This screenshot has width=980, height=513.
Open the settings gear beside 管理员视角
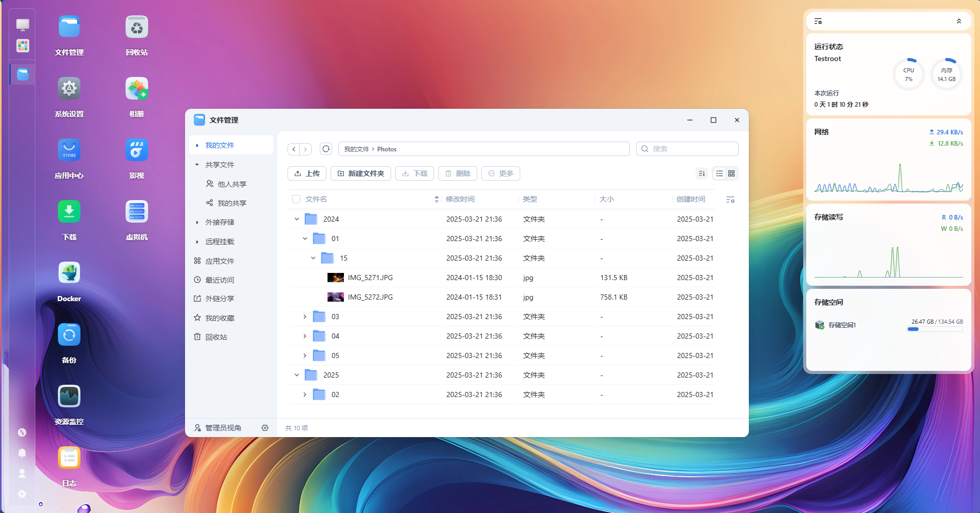[x=265, y=428]
